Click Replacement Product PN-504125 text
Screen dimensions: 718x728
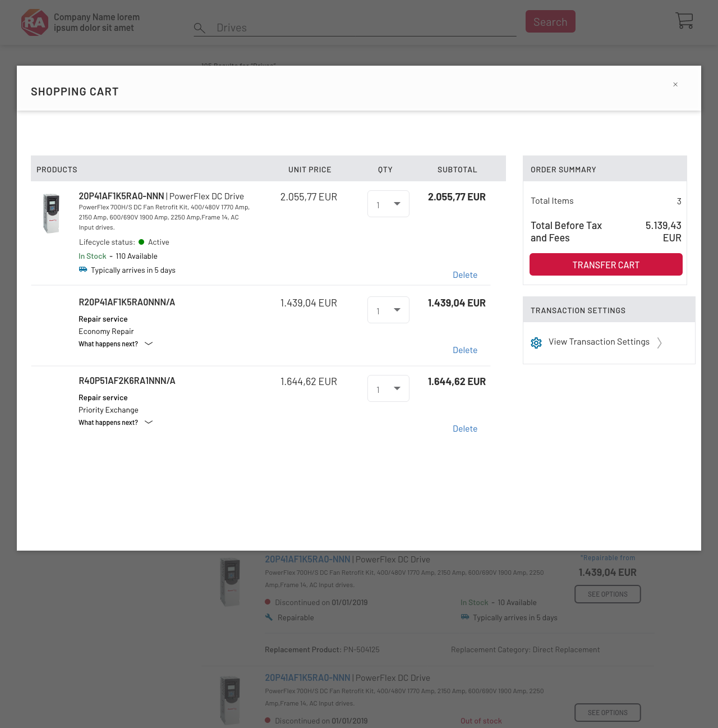point(322,649)
